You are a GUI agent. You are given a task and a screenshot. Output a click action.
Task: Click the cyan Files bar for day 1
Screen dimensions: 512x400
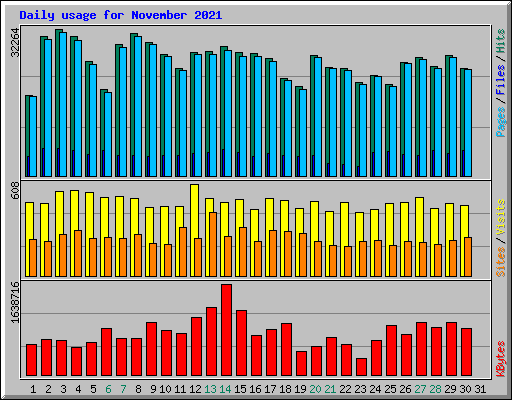[x=33, y=136]
